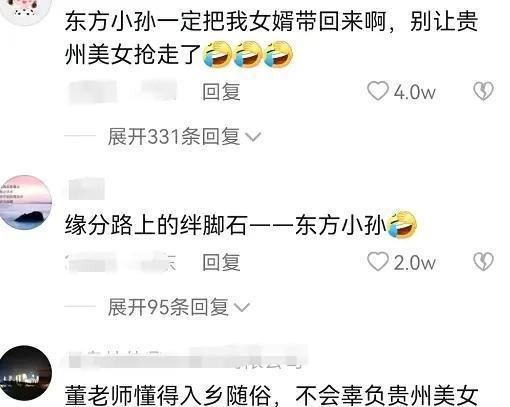Image resolution: width=510 pixels, height=407 pixels.
Task: Open the pink sunset avatar profile
Action: (x=26, y=202)
